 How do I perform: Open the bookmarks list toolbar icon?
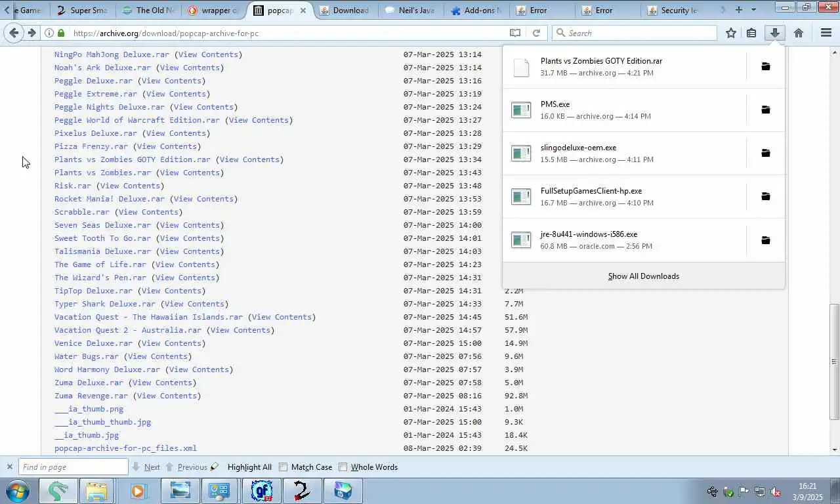pyautogui.click(x=752, y=33)
